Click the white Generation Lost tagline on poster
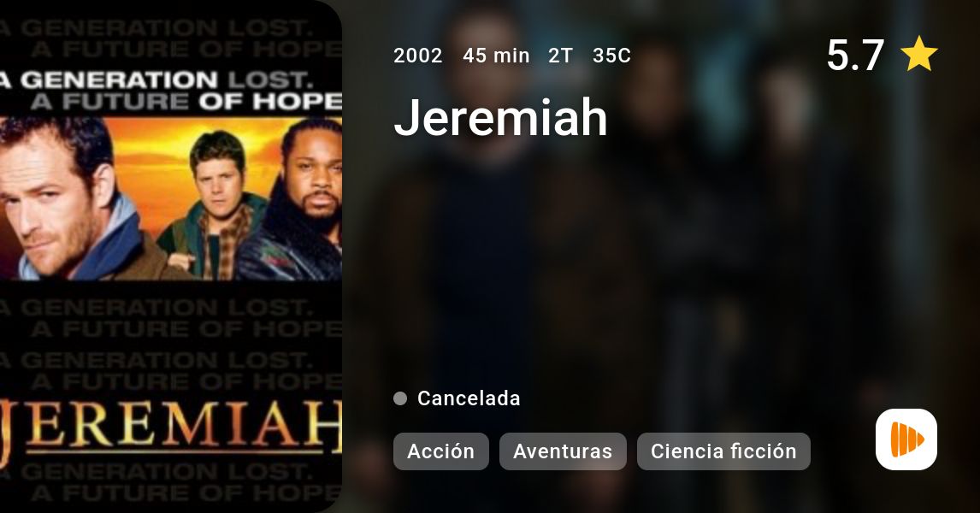Viewport: 980px width, 513px height. (x=171, y=91)
